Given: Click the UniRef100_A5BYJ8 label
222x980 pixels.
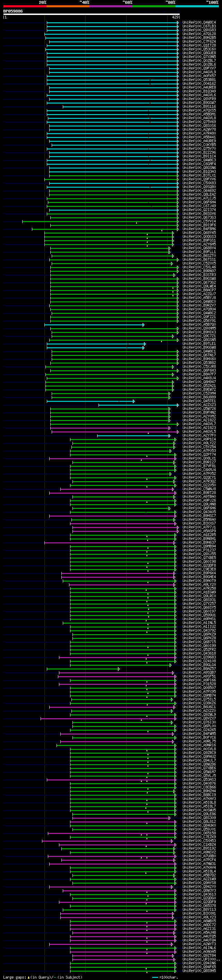Looking at the screenshot, I should 199,298.
